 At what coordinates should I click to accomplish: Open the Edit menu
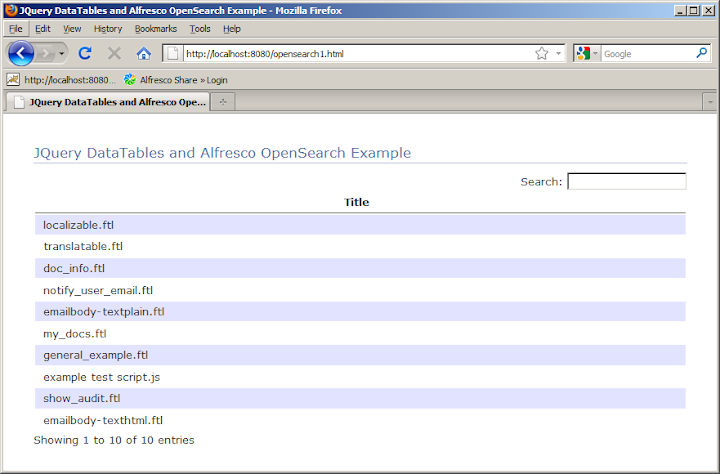click(43, 29)
